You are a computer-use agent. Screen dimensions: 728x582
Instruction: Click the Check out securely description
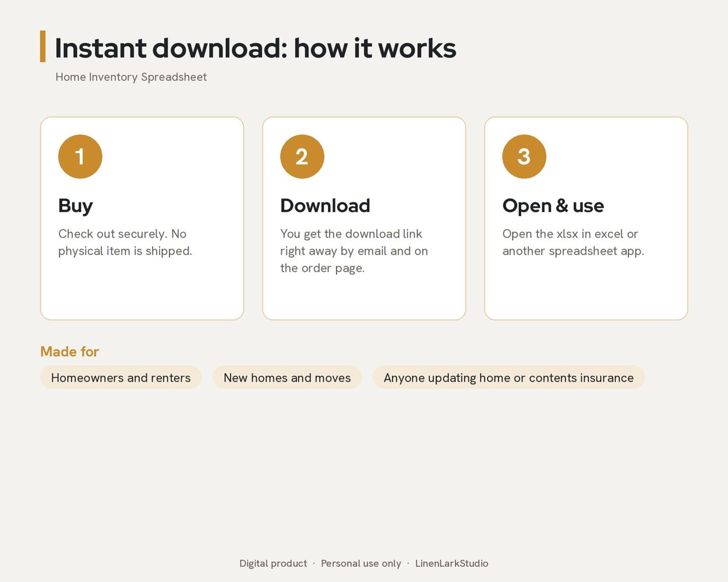point(125,242)
